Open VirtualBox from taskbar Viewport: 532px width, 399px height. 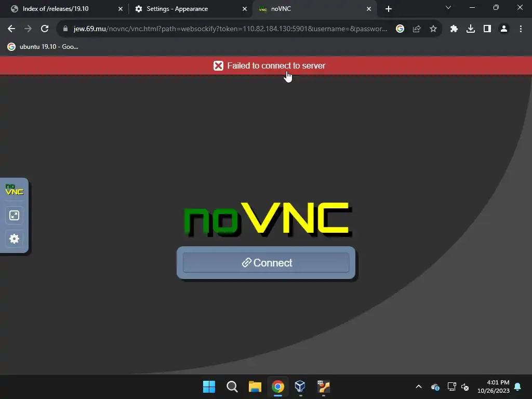[300, 387]
